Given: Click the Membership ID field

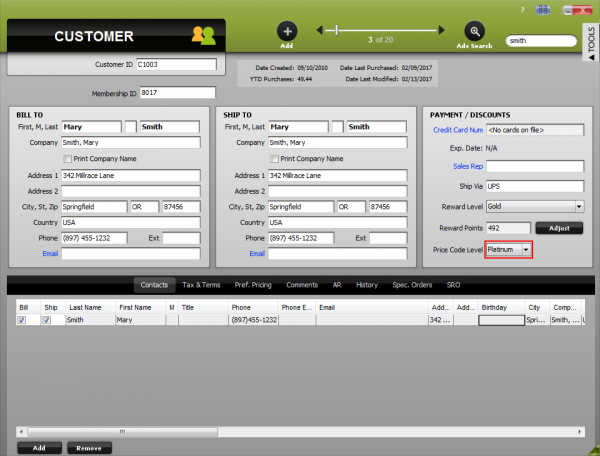Looking at the screenshot, I should click(x=178, y=93).
